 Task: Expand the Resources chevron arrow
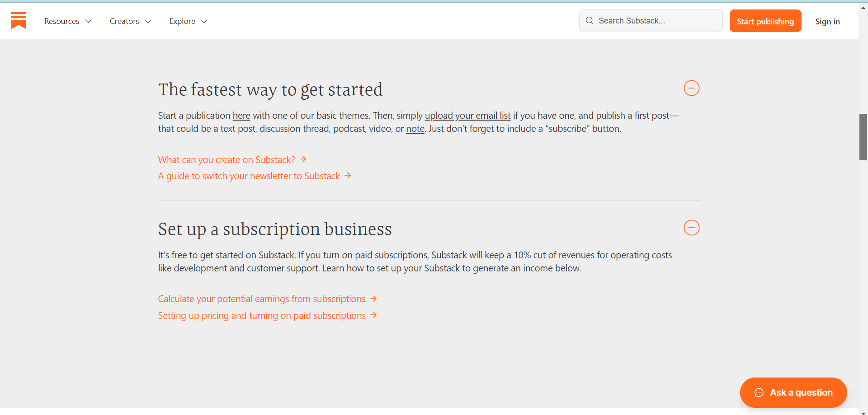coord(89,21)
